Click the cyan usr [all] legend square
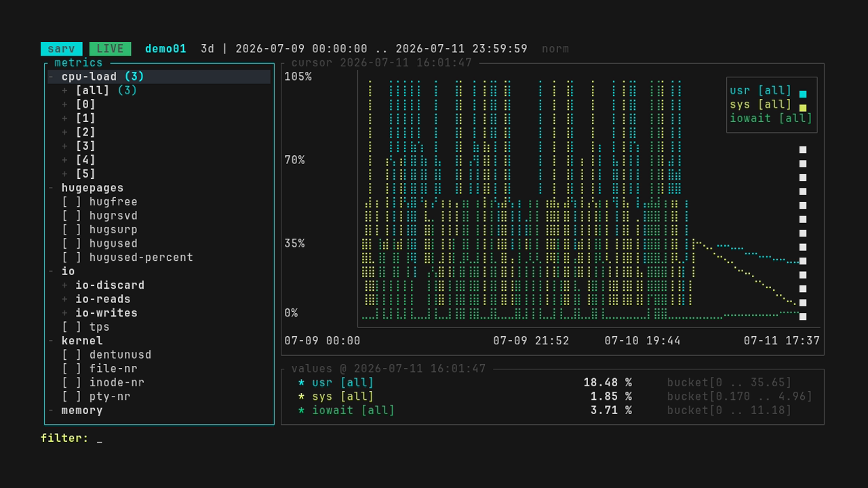The height and width of the screenshot is (488, 868). pyautogui.click(x=803, y=94)
